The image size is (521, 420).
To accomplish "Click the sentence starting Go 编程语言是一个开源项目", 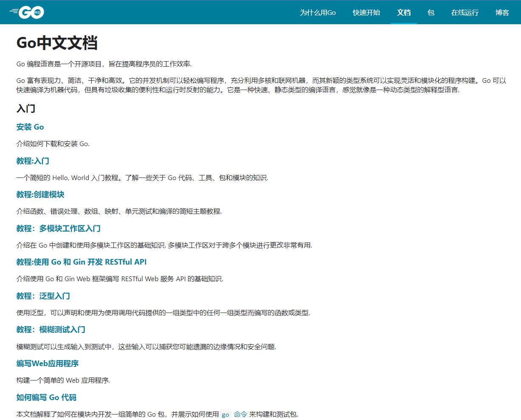I will point(104,64).
